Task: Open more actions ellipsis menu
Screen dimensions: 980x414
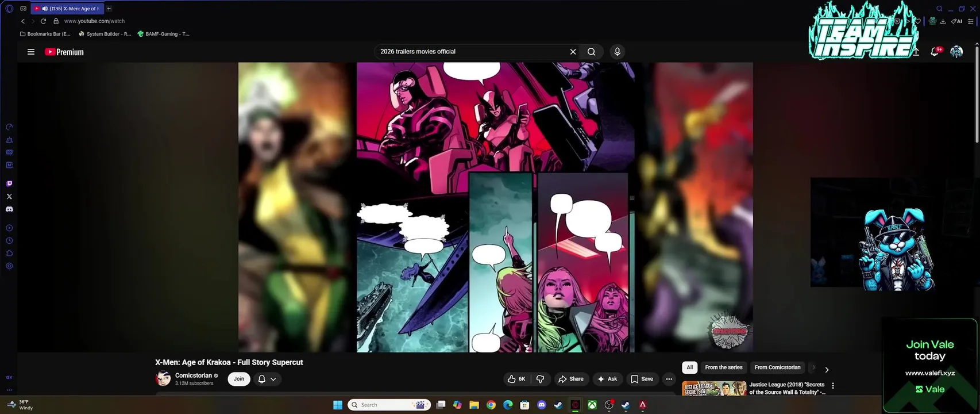Action: tap(669, 379)
